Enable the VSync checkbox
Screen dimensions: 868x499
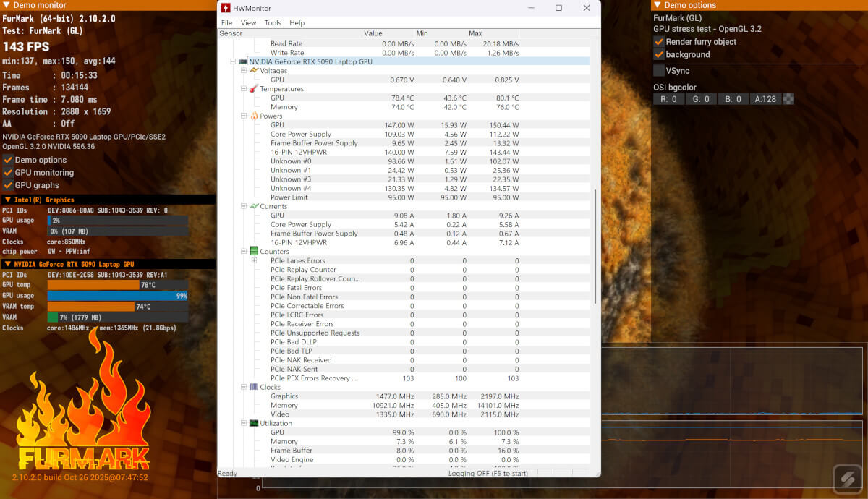tap(659, 71)
